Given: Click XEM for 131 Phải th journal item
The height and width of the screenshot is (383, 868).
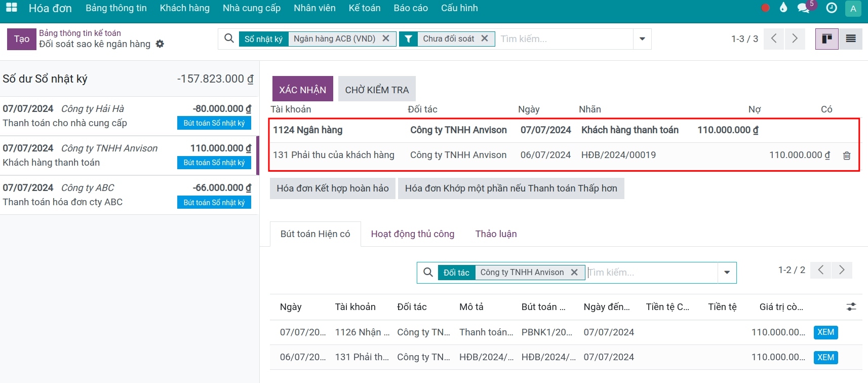Looking at the screenshot, I should [826, 357].
